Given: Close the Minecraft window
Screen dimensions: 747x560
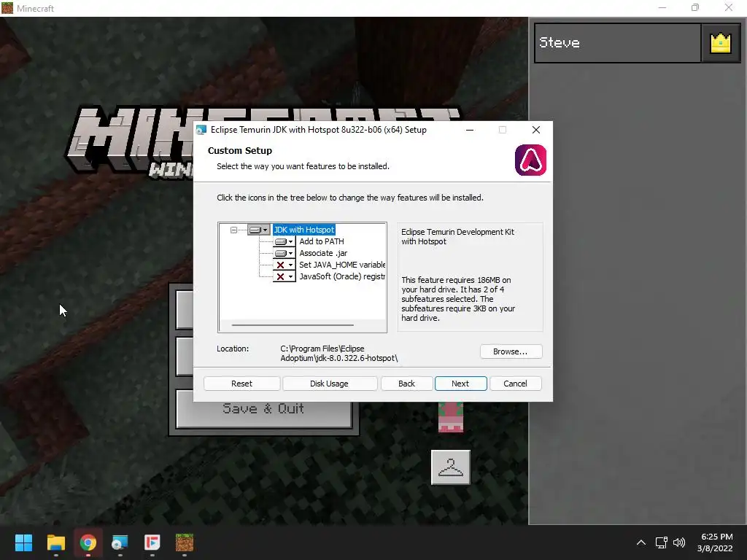Looking at the screenshot, I should 729,8.
